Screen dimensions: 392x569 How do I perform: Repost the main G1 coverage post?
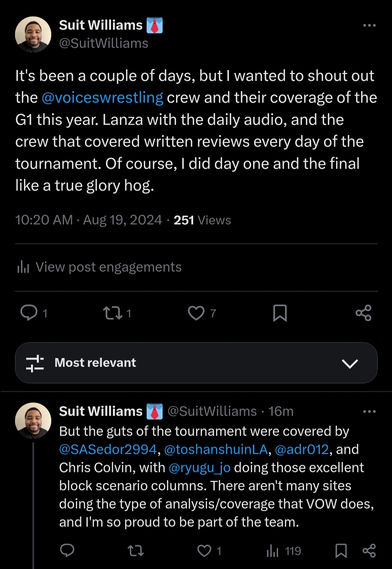[113, 313]
